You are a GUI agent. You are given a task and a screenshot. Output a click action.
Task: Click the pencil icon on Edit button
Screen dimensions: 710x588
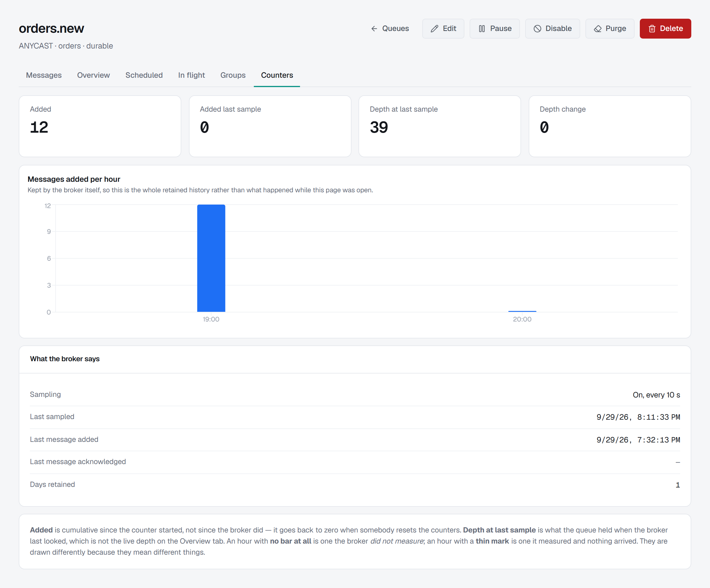click(435, 29)
